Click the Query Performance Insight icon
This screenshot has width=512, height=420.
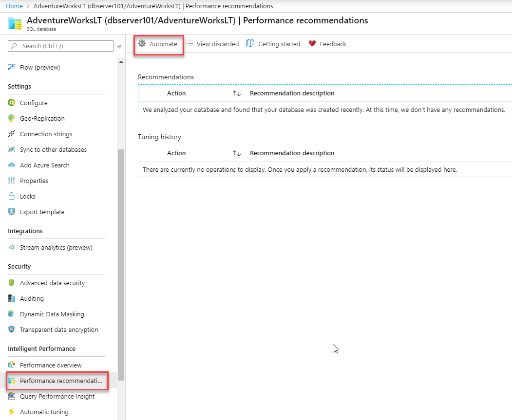click(x=11, y=396)
